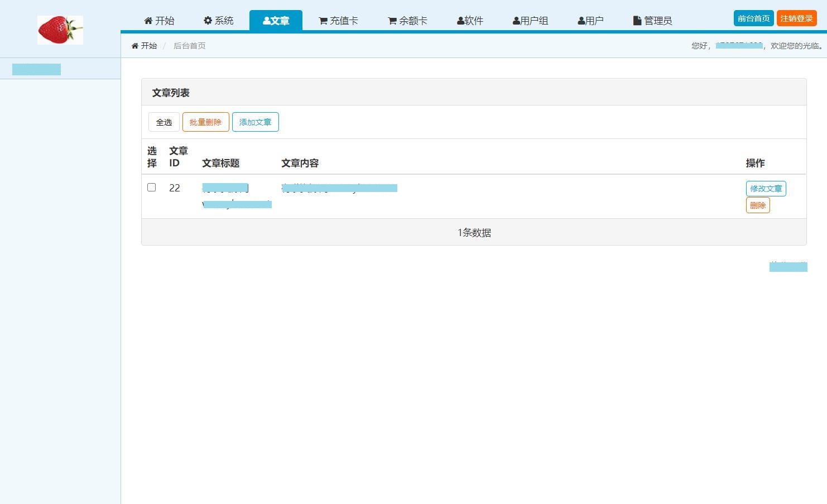Open the 文章 tab
The width and height of the screenshot is (827, 504).
pos(276,21)
